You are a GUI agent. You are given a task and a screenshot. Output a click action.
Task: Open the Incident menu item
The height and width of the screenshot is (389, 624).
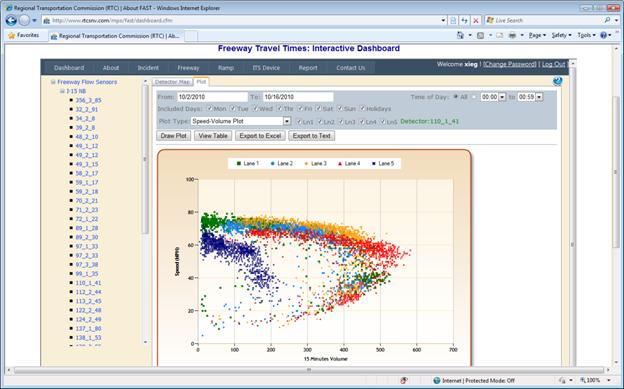[148, 68]
